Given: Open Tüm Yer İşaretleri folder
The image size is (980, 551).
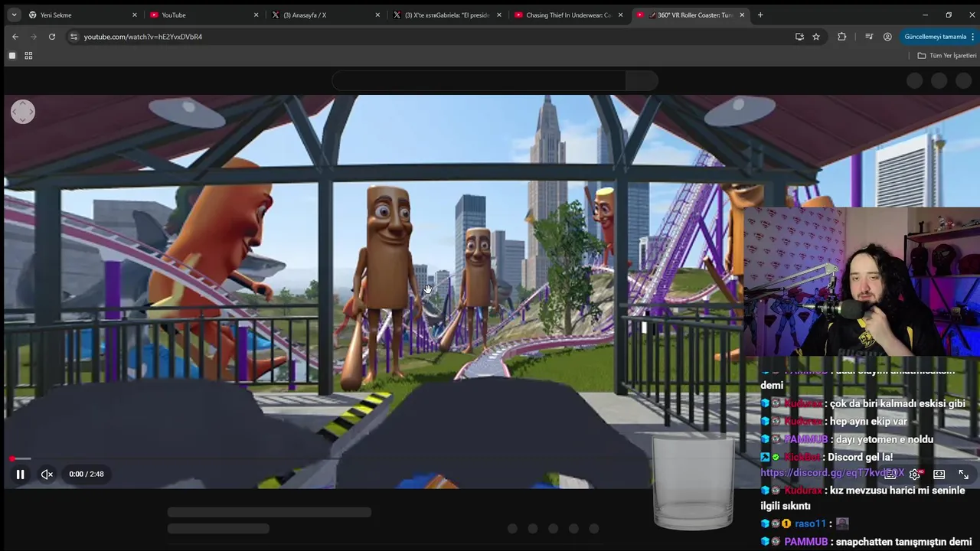Looking at the screenshot, I should click(x=947, y=56).
